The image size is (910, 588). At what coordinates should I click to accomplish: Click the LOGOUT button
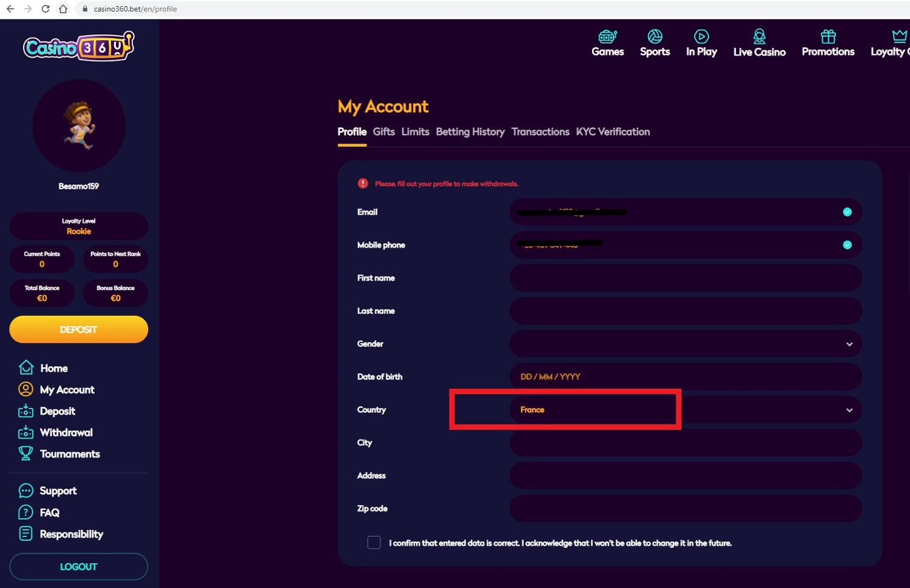(x=79, y=567)
